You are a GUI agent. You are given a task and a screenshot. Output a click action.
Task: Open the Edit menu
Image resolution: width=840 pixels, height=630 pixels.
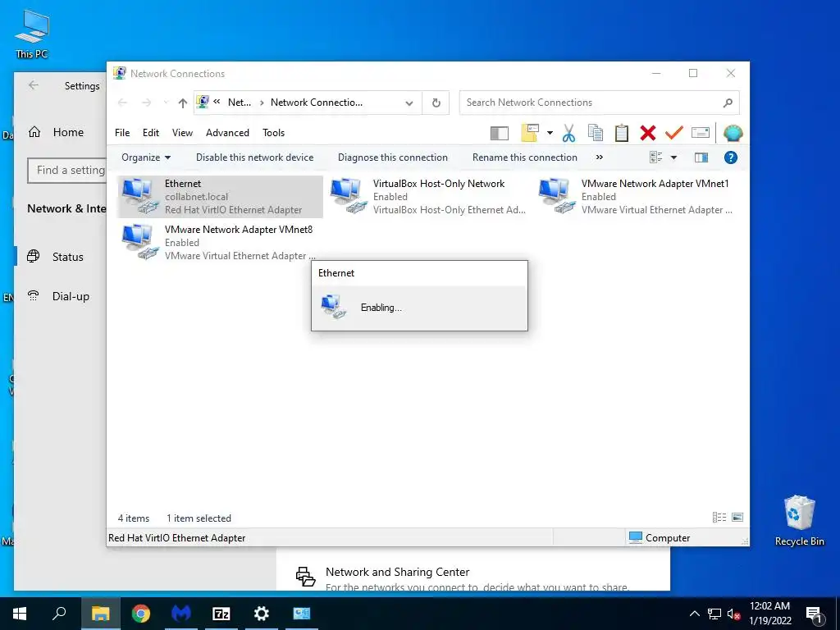coord(151,133)
